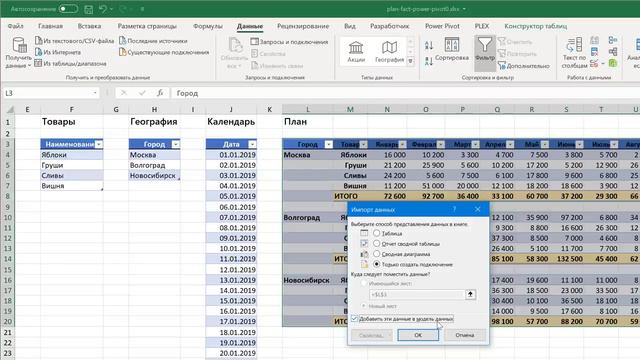The image size is (640, 360).
Task: Open filter dropdown on Товар header
Action: (x=363, y=144)
